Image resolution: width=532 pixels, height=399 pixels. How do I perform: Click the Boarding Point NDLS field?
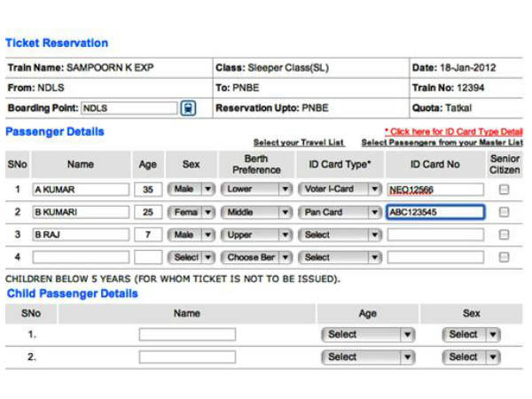129,108
